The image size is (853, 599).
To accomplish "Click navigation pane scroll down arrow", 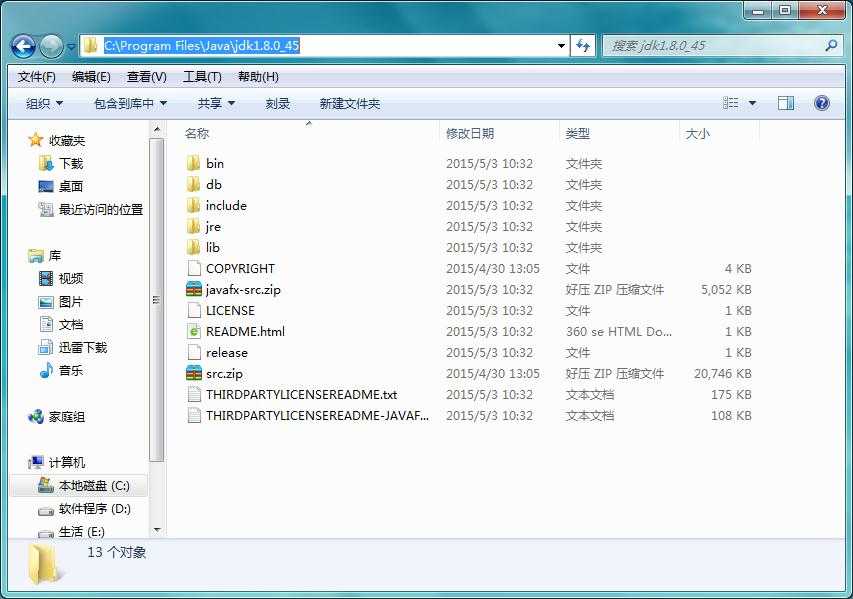I will coord(157,529).
